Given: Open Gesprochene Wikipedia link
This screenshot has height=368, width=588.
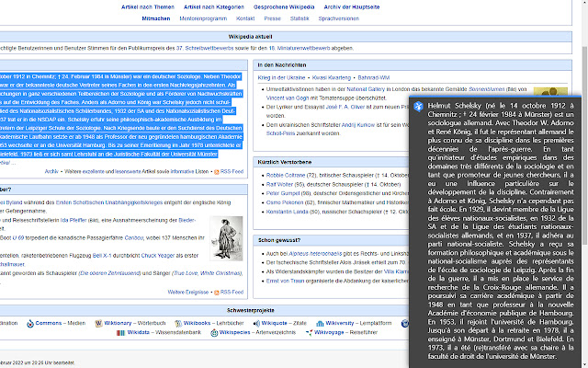Looking at the screenshot, I should click(284, 7).
